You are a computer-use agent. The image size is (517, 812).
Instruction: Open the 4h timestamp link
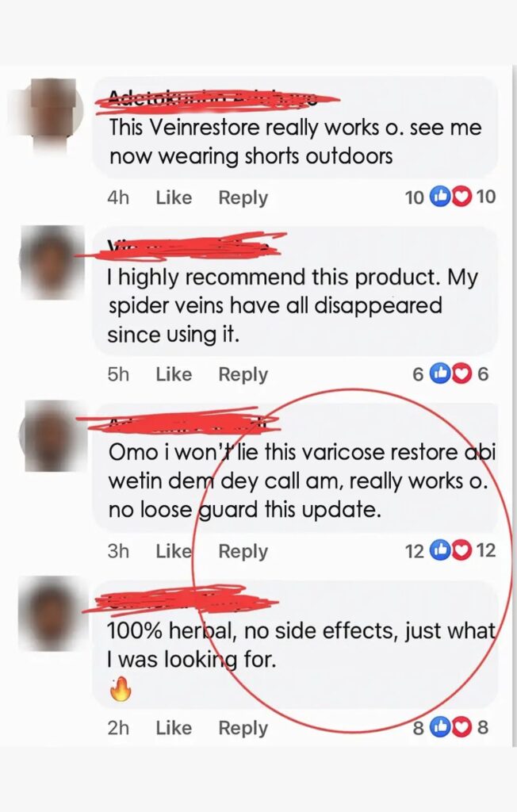pyautogui.click(x=117, y=197)
